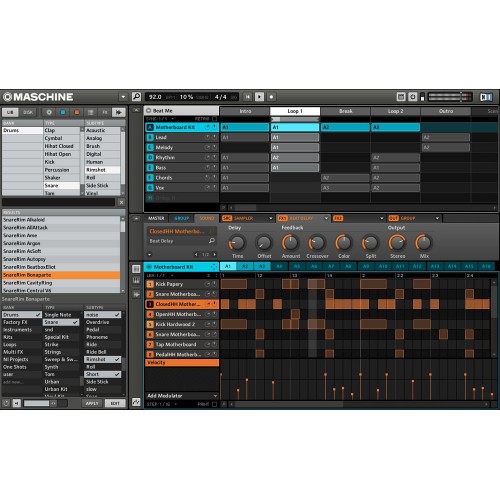This screenshot has width=500, height=500.
Task: Open the MASTER control tab
Action: [x=156, y=218]
